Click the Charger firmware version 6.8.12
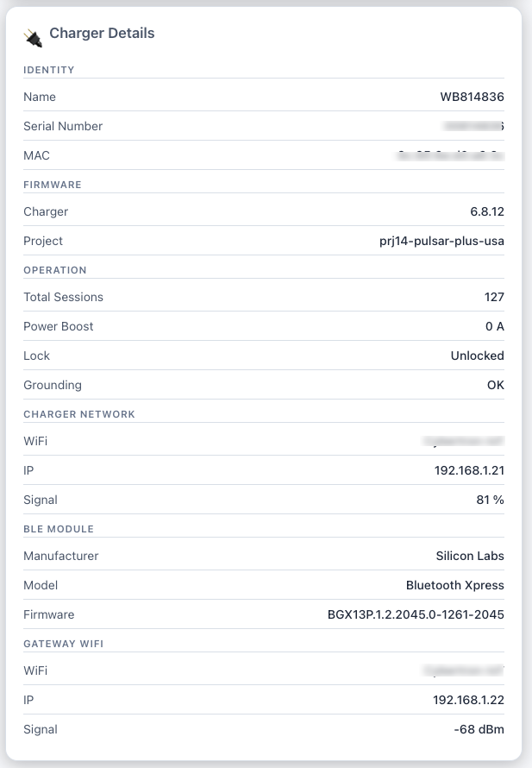Viewport: 532px width, 768px height. (x=487, y=211)
